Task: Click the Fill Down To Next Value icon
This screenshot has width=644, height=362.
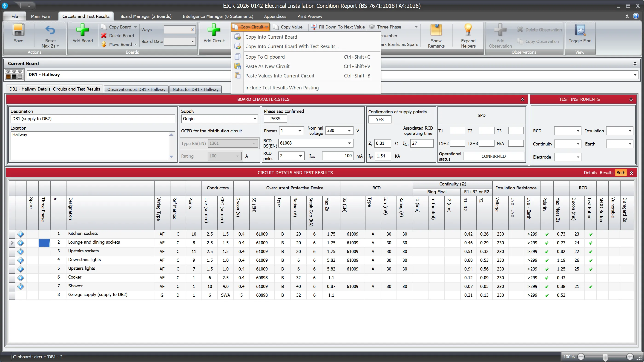Action: 314,27
